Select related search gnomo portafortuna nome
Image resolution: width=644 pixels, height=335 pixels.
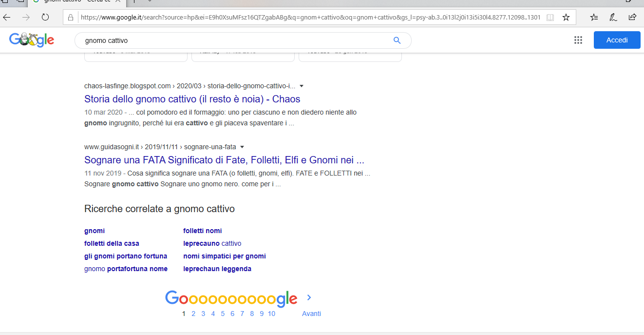[126, 269]
